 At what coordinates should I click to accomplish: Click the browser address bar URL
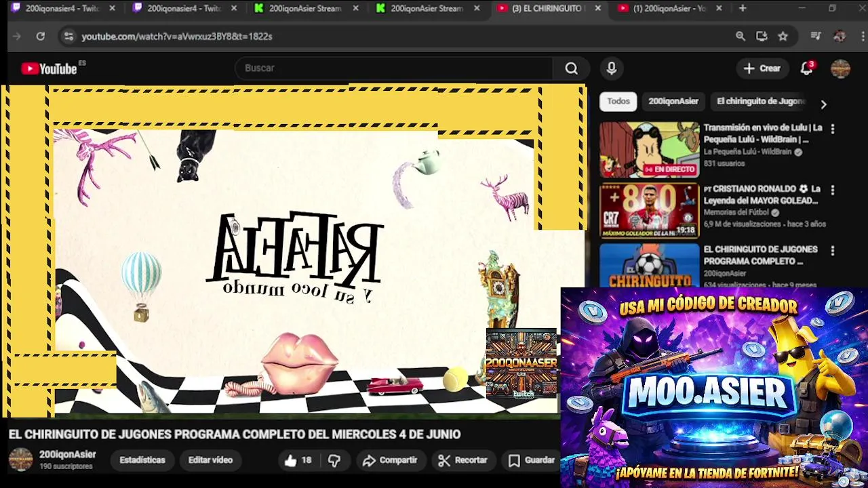tap(177, 37)
